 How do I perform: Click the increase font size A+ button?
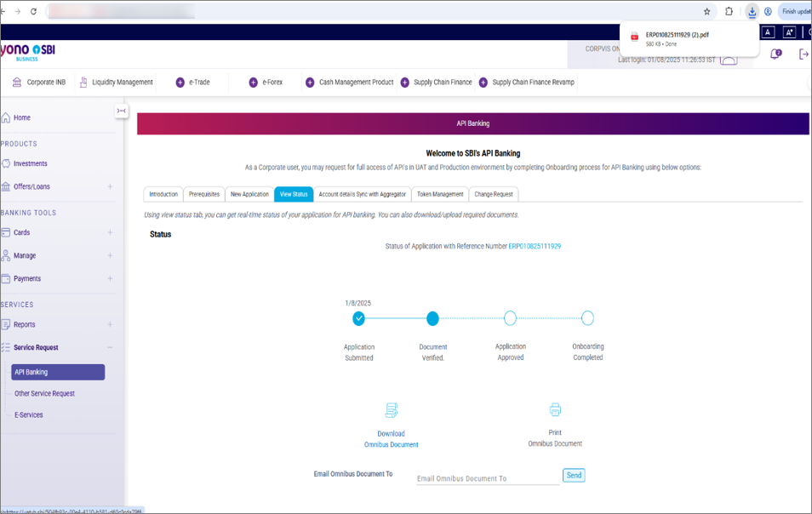coord(789,32)
